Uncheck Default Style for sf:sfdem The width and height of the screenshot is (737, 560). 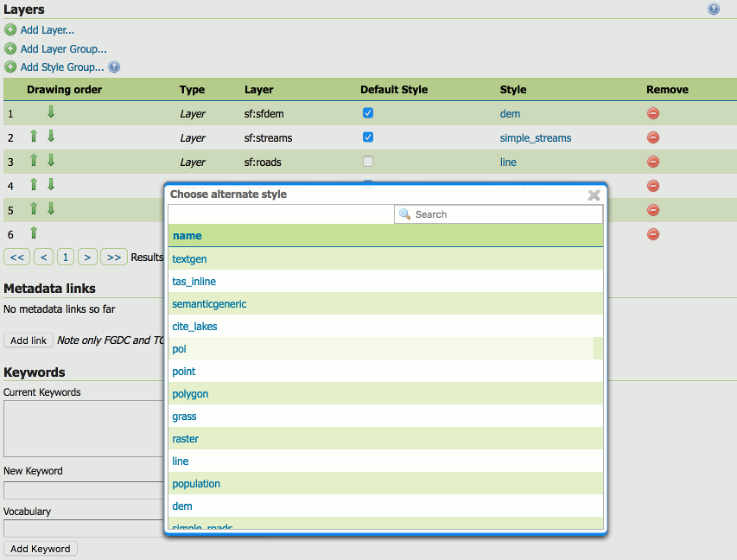pos(368,113)
